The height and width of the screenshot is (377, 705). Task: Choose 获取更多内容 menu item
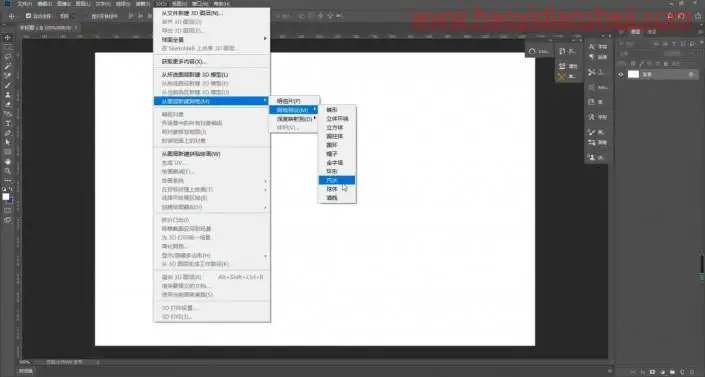pyautogui.click(x=211, y=61)
